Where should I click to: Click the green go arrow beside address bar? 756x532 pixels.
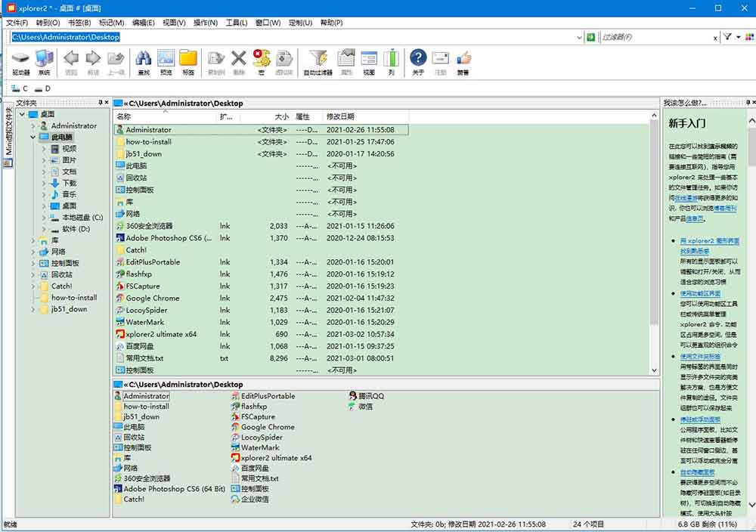[590, 37]
